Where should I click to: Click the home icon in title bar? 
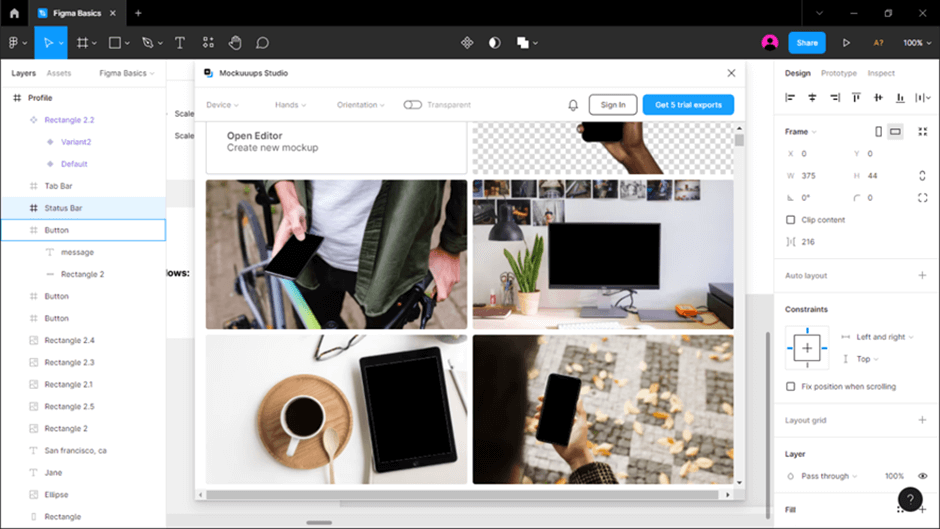pyautogui.click(x=14, y=13)
